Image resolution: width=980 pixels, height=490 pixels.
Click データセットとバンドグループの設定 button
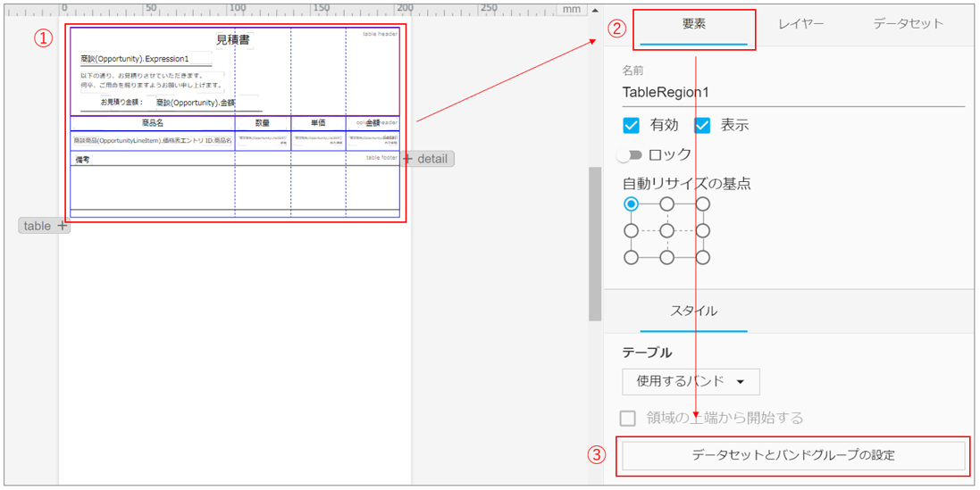[x=793, y=455]
